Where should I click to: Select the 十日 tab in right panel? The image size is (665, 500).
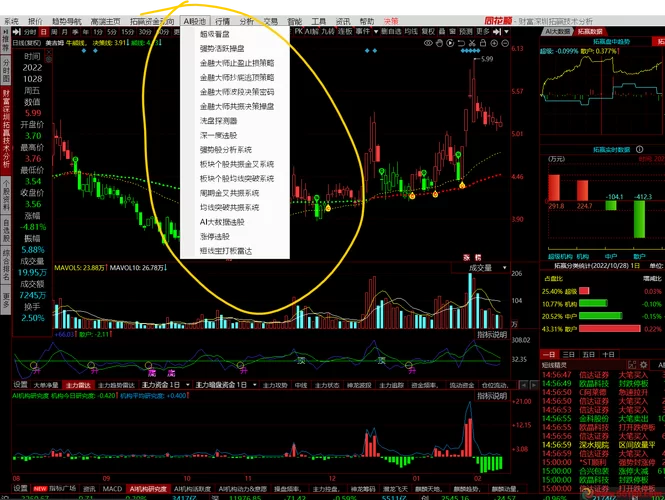608,354
